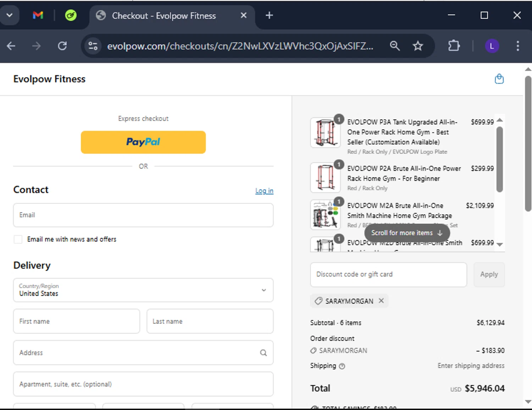Open the Gmail pinned tab
This screenshot has height=410, width=532.
coord(38,15)
